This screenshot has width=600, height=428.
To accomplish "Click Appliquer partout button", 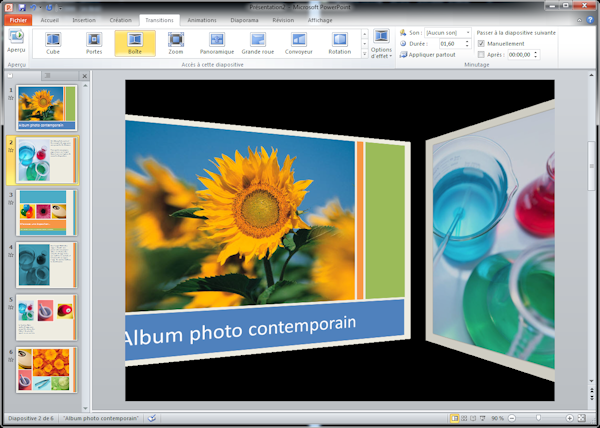I will (431, 55).
